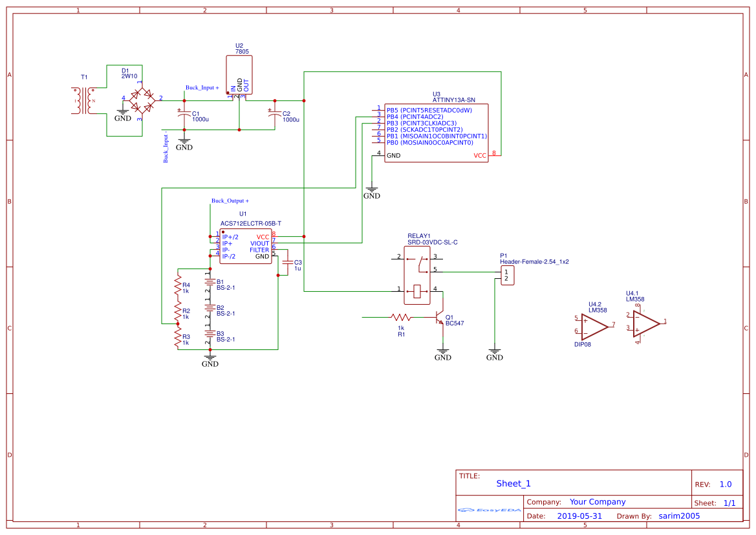Click the FILTER pin label on ACS712
Image resolution: width=756 pixels, height=535 pixels.
(x=259, y=250)
